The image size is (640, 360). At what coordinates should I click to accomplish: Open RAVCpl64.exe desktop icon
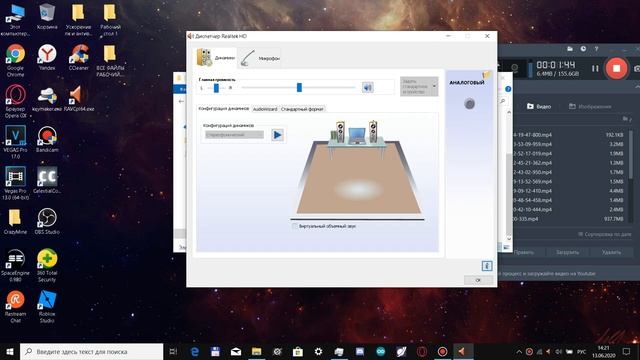[79, 98]
